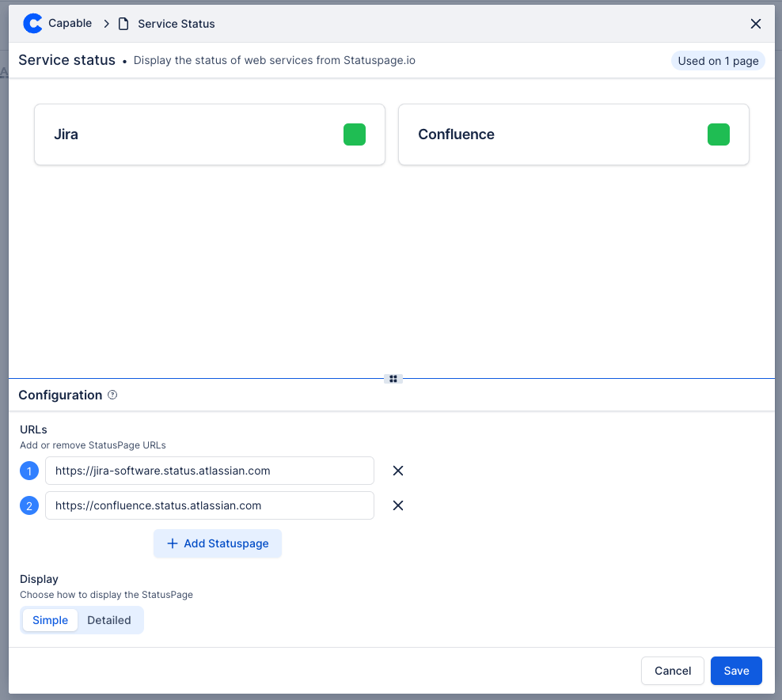
Task: Click the number 2 URL badge
Action: [29, 506]
